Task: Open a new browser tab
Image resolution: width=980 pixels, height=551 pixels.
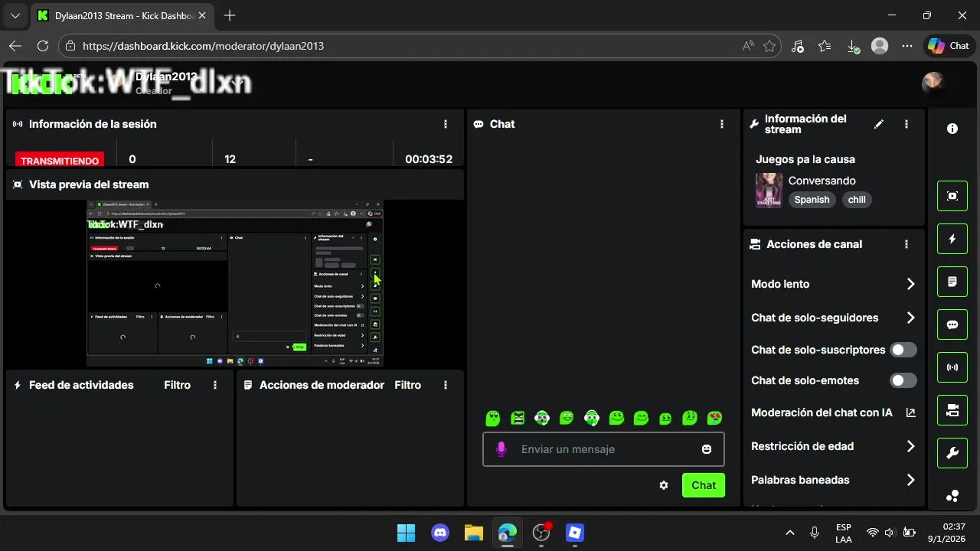Action: click(230, 15)
